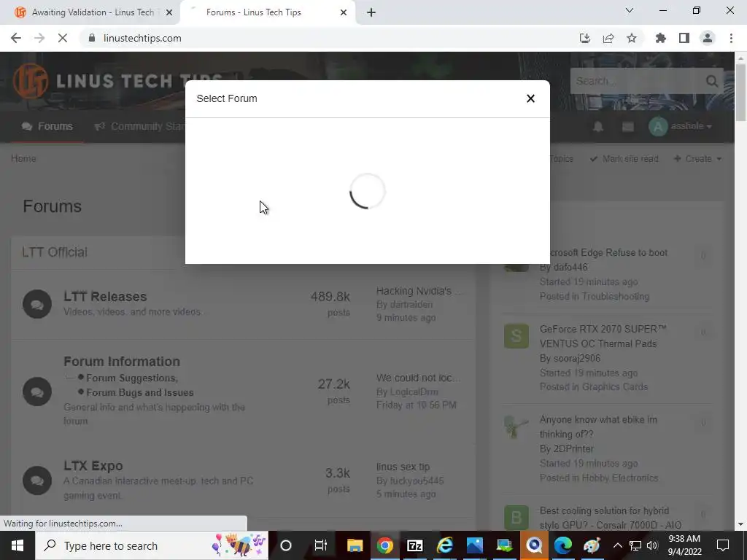Screen dimensions: 747x560
Task: Click the Linus Tech Tips logo
Action: pyautogui.click(x=117, y=81)
